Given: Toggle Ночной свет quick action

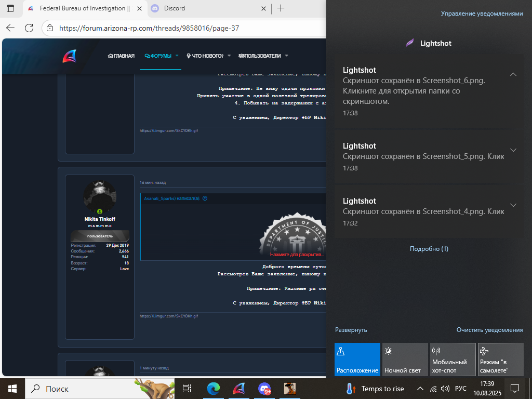Looking at the screenshot, I should pos(405,360).
